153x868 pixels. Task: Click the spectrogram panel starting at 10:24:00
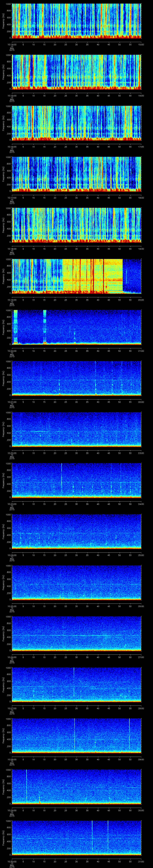[x=77, y=531]
